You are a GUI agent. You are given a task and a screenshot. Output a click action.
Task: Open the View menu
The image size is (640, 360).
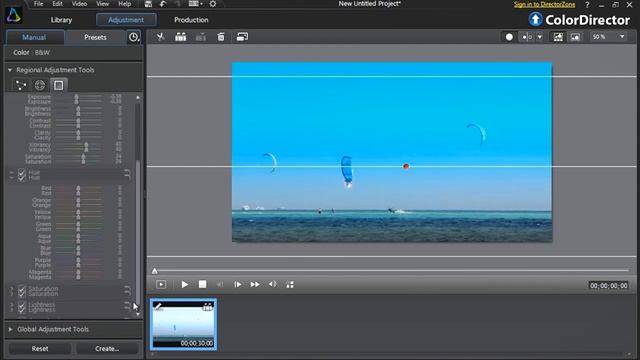point(102,4)
